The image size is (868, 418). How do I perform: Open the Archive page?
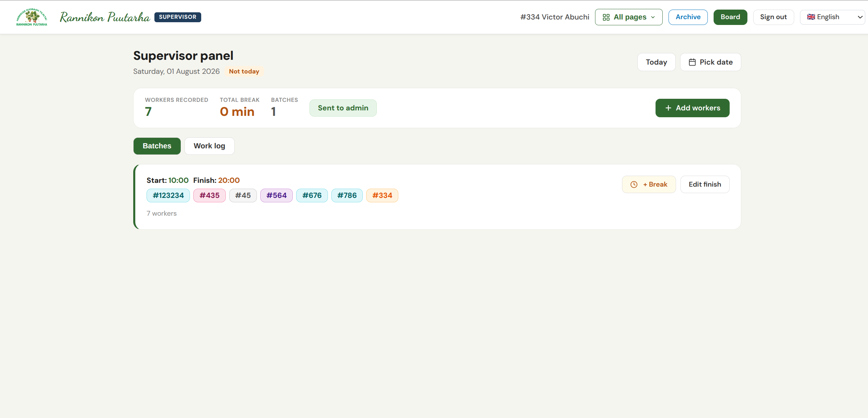(x=688, y=17)
